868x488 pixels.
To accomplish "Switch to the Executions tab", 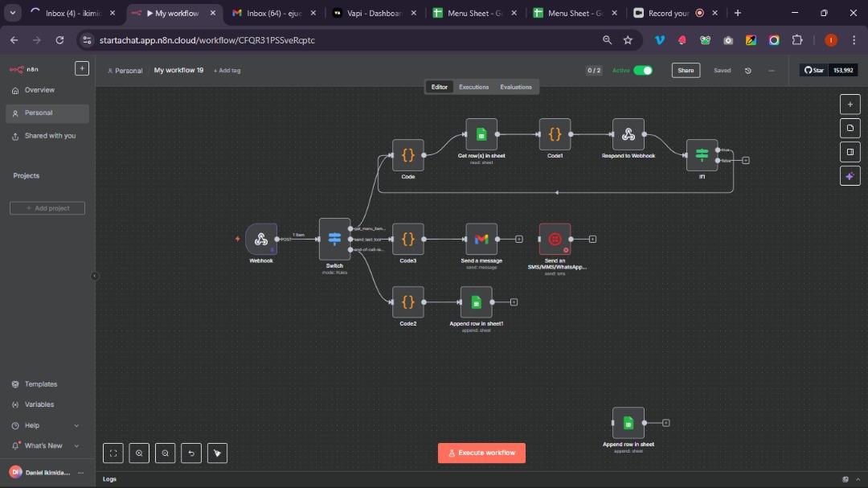I will point(474,87).
